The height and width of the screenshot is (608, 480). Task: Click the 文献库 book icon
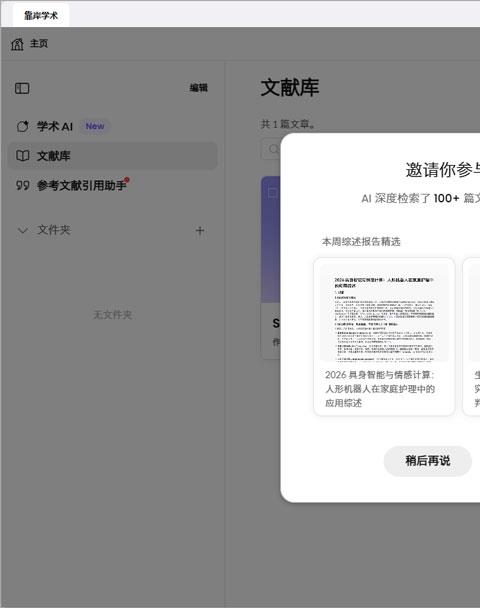22,155
